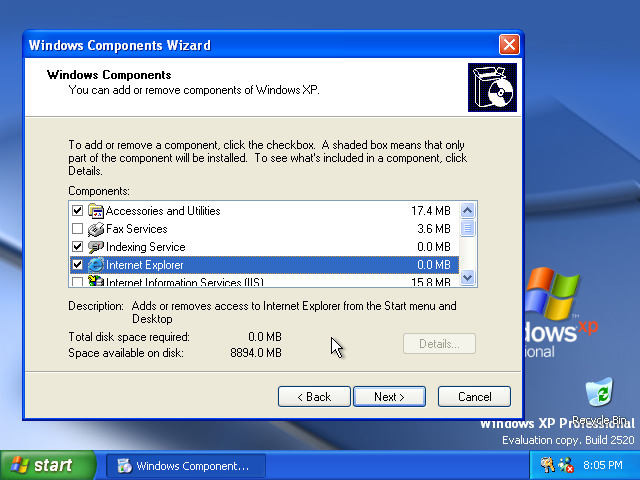Click the wizard box-and-CD icon in header

coord(492,87)
